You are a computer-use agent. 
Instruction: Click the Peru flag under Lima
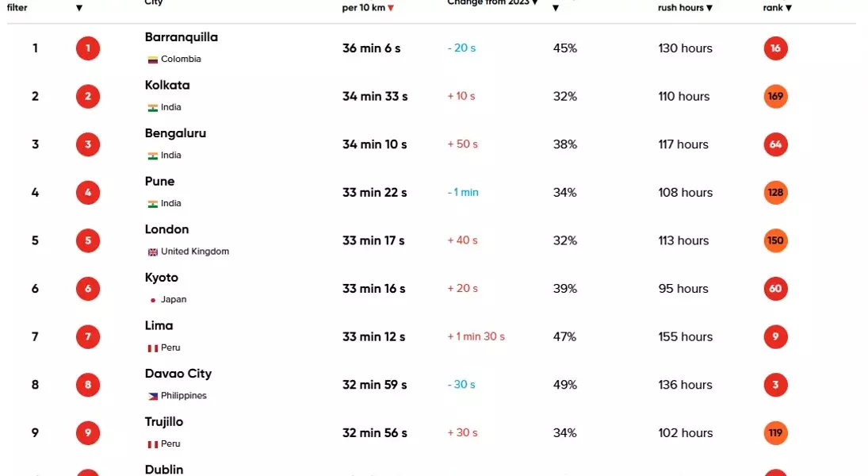tap(153, 348)
